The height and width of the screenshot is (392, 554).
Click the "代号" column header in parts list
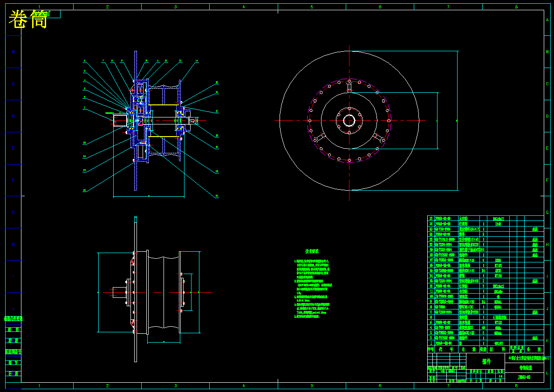(x=446, y=349)
